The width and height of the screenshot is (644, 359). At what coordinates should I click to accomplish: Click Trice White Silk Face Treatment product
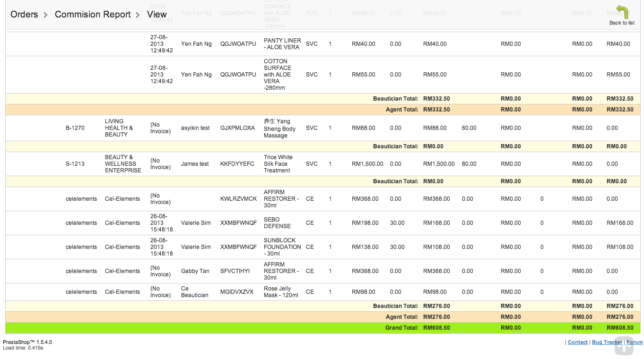[278, 164]
